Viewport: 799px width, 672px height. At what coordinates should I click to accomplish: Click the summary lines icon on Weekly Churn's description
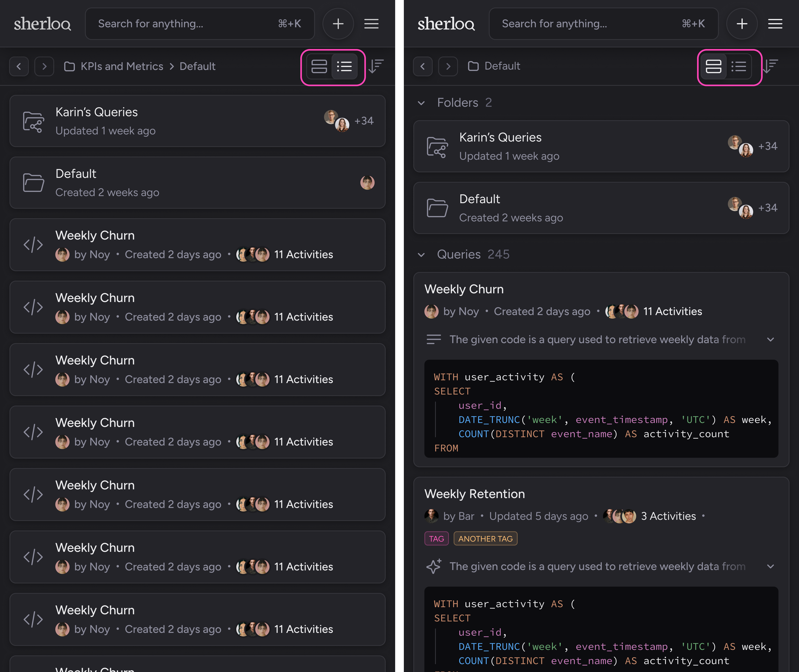[434, 339]
